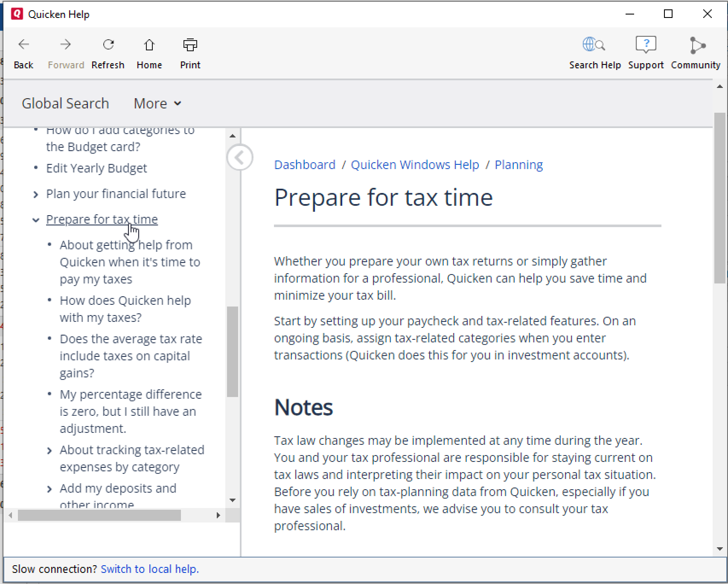Expand 'About tracking tax-related expenses by category'
The height and width of the screenshot is (584, 728).
pos(50,450)
